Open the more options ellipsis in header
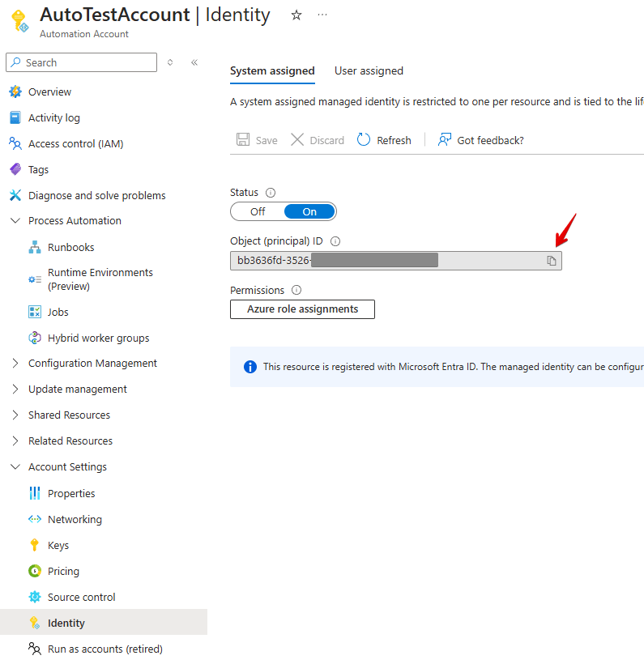The width and height of the screenshot is (644, 664). coord(322,15)
